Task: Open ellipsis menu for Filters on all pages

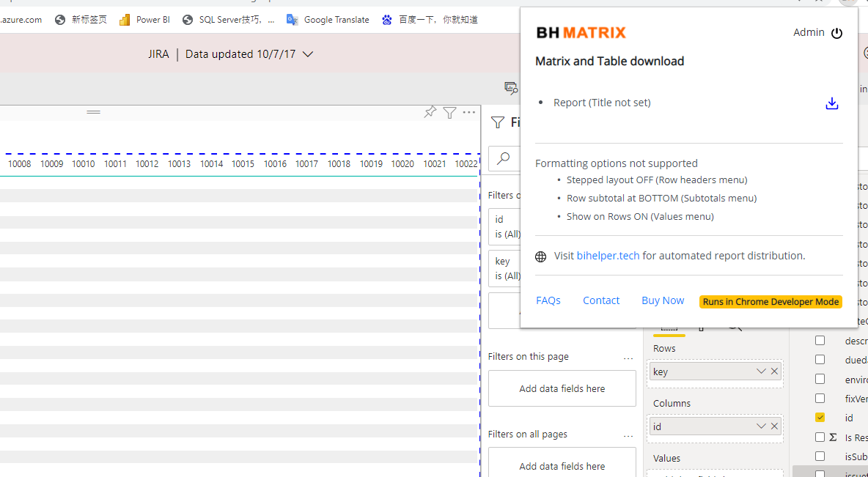Action: pos(628,436)
